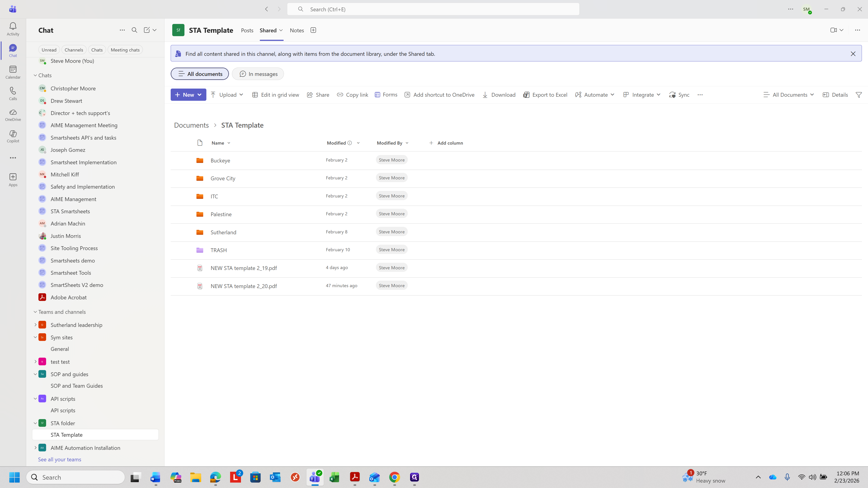Open Copilot from the left rail
The width and height of the screenshot is (868, 488).
13,134
